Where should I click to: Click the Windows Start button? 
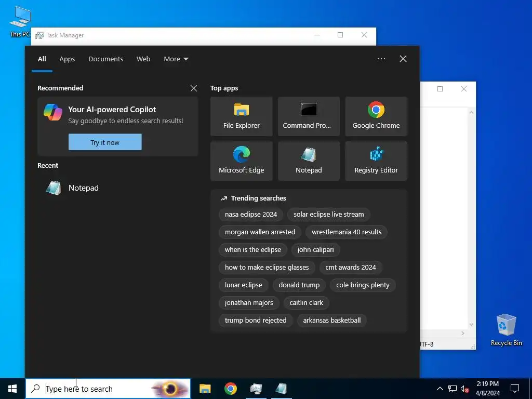[12, 389]
